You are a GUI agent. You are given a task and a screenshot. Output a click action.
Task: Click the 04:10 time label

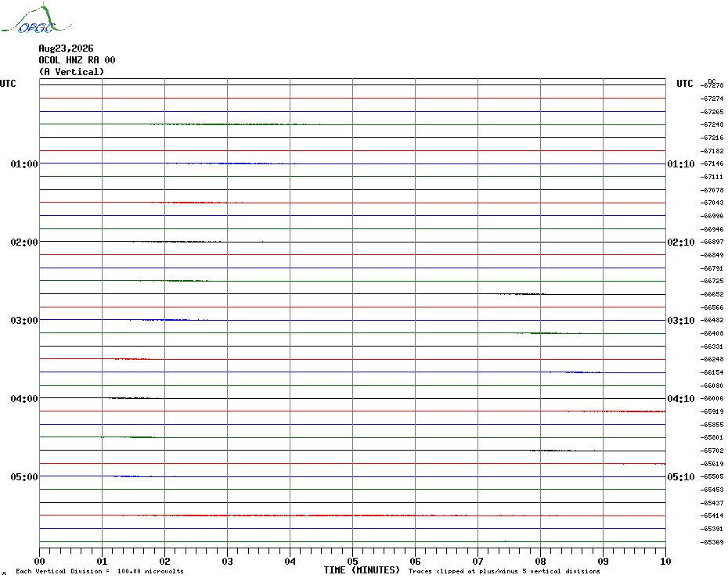[x=681, y=399]
